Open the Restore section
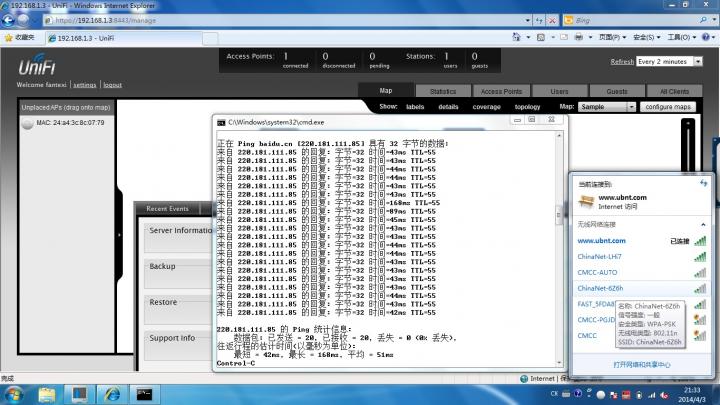The image size is (720, 405). [179, 309]
